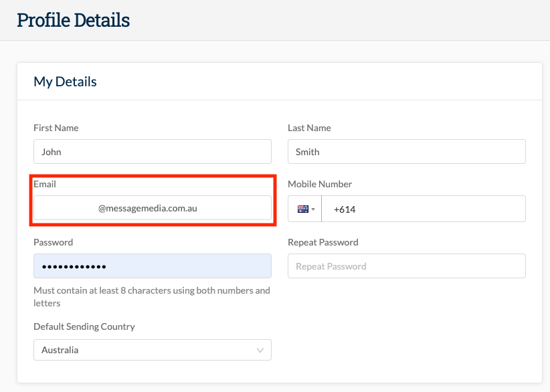Click the empty Repeat Password field
This screenshot has width=550, height=392.
(x=407, y=266)
